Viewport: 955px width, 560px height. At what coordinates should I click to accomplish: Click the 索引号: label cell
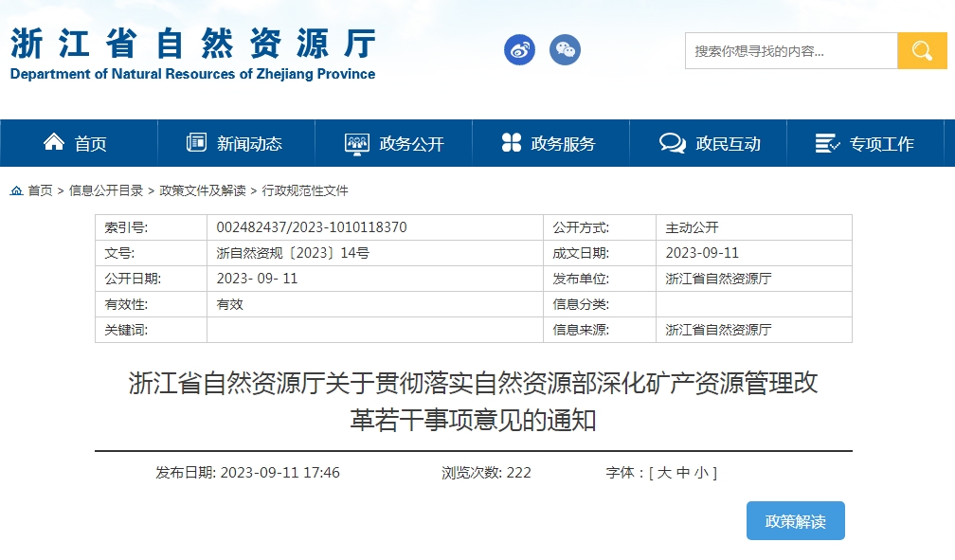click(x=151, y=227)
